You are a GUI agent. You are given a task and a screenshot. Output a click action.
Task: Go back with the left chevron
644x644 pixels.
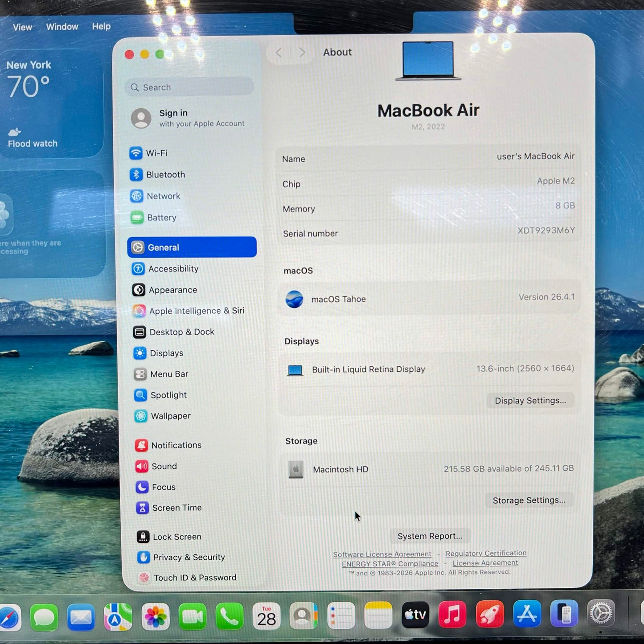point(279,53)
